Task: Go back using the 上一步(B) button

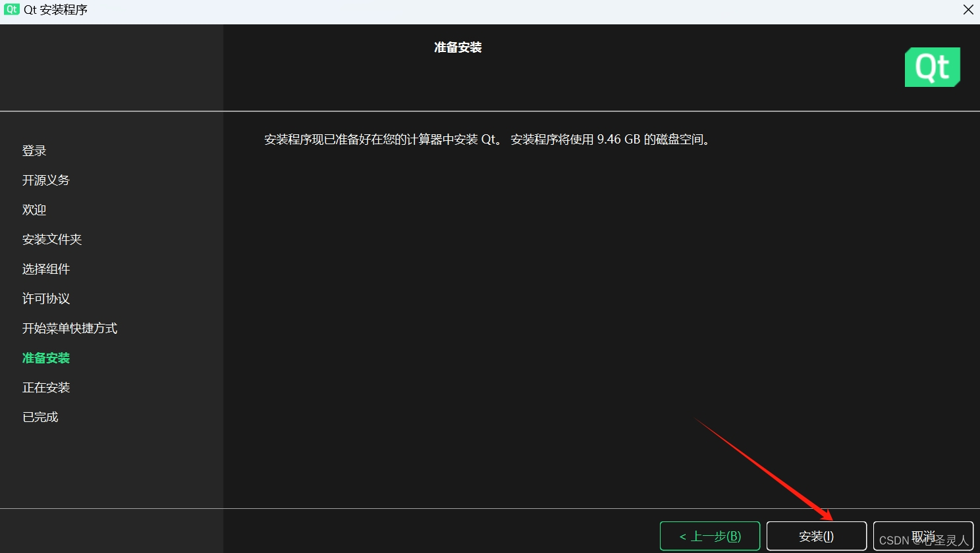Action: click(x=709, y=536)
